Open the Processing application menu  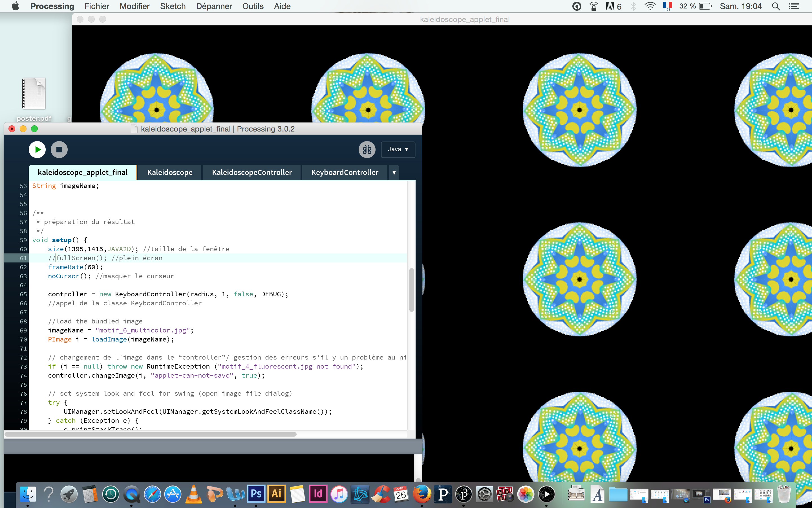52,6
